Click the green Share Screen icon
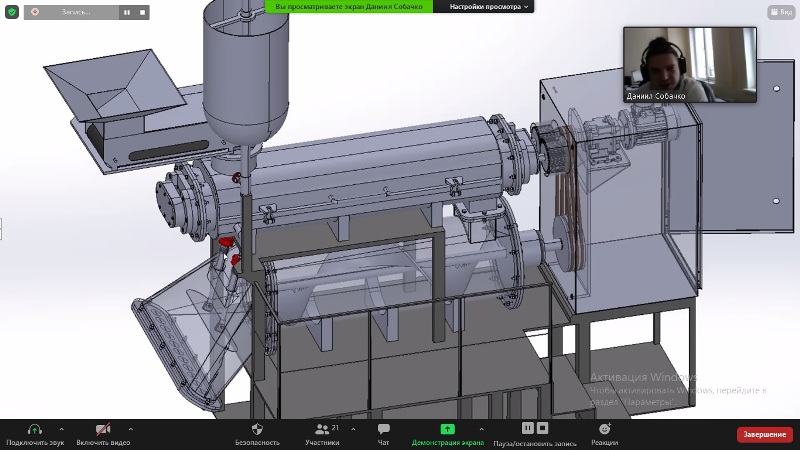Image resolution: width=800 pixels, height=450 pixels. tap(447, 430)
